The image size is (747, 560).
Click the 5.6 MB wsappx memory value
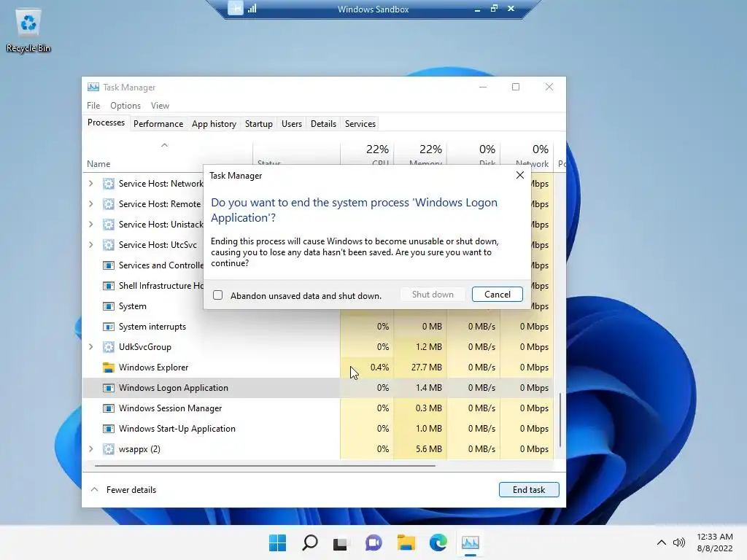coord(429,449)
